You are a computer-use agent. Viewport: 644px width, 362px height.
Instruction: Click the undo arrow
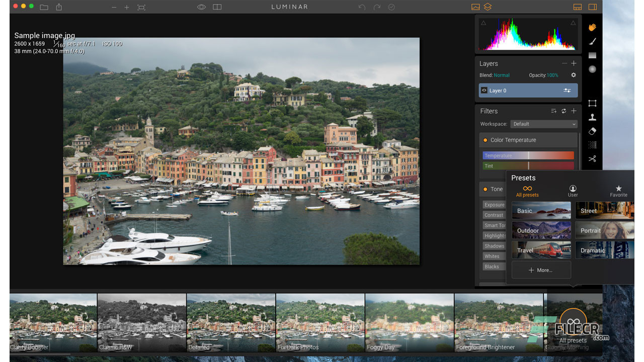(362, 7)
